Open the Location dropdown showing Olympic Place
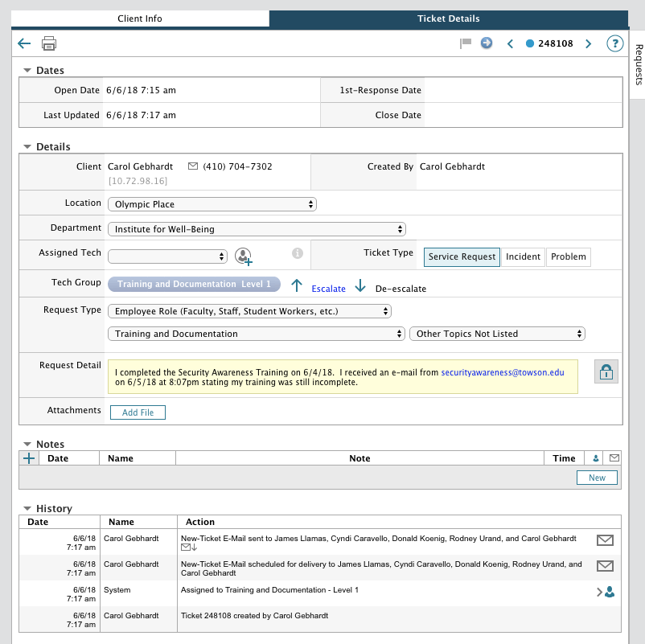Viewport: 645px width, 644px height. [x=212, y=204]
